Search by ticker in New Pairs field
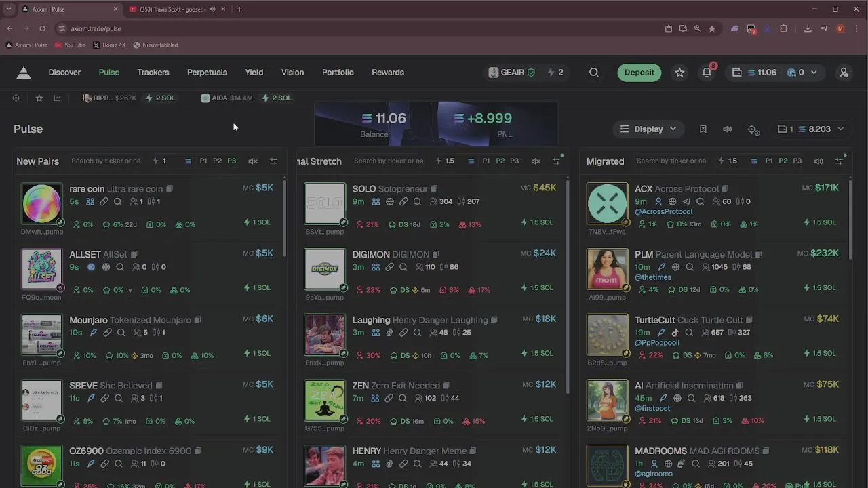 106,161
